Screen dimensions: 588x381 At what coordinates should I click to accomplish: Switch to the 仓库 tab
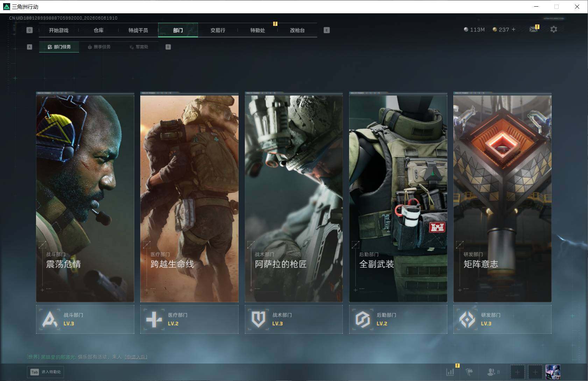tap(98, 30)
